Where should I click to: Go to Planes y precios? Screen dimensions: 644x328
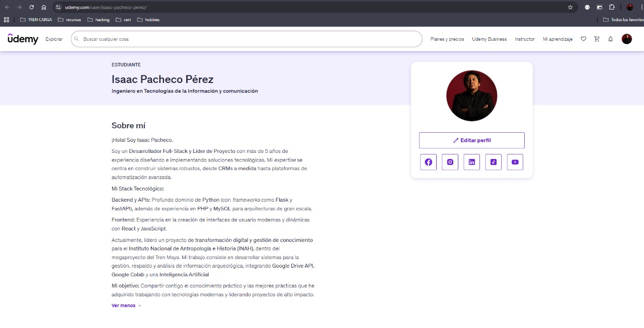tap(447, 39)
